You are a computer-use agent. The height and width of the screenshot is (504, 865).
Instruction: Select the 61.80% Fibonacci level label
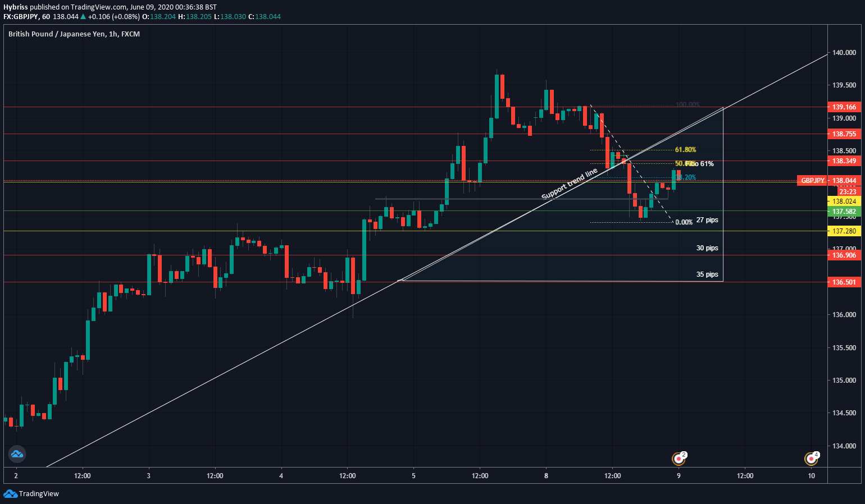(x=685, y=150)
